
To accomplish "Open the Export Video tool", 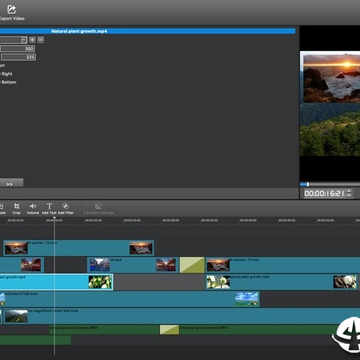I will pos(12,13).
